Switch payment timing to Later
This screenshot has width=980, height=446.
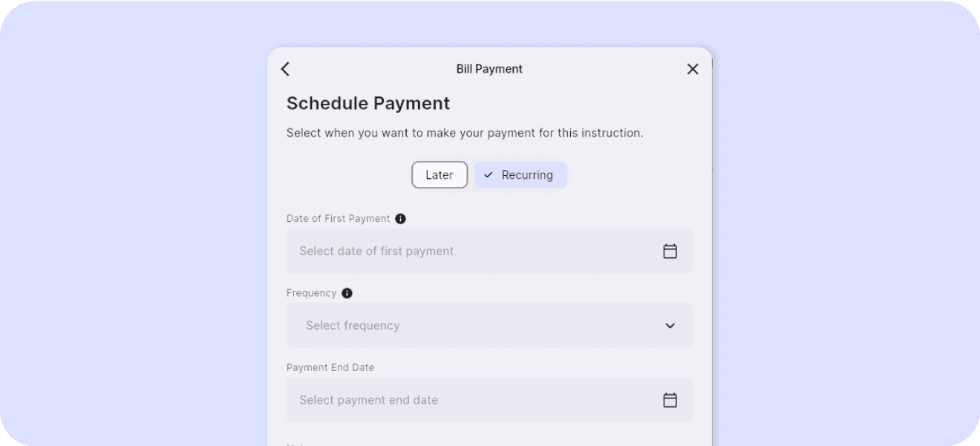tap(440, 174)
